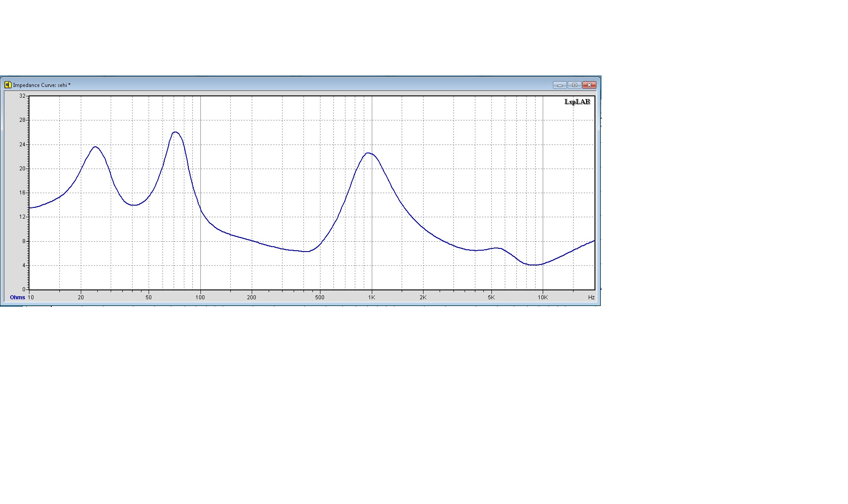Maximize the Impedance Curve window

point(574,85)
